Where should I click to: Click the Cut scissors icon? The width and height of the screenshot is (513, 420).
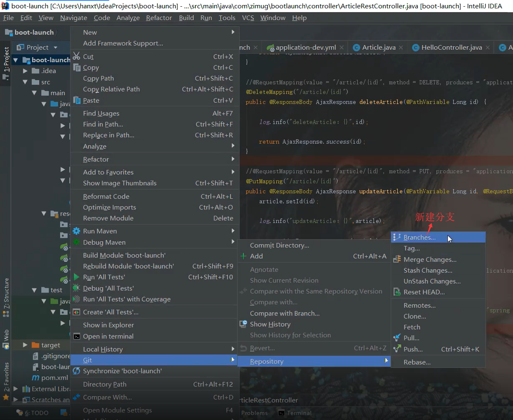pyautogui.click(x=76, y=56)
